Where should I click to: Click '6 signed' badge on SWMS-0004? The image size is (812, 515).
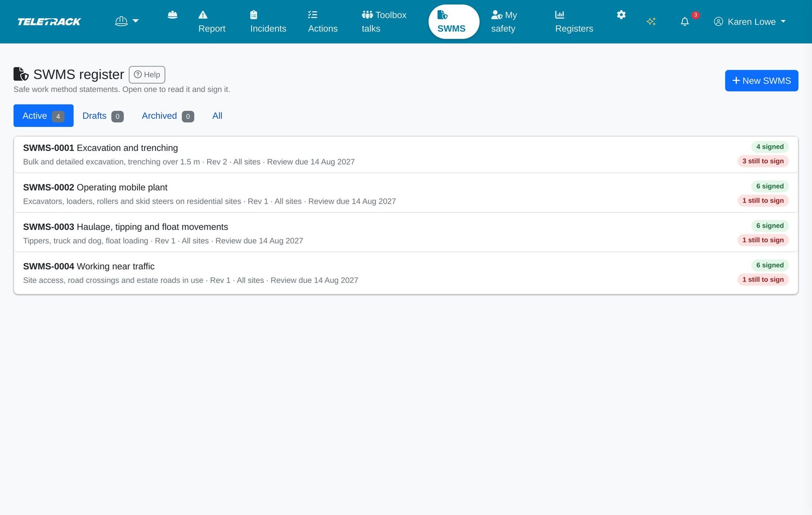(770, 265)
